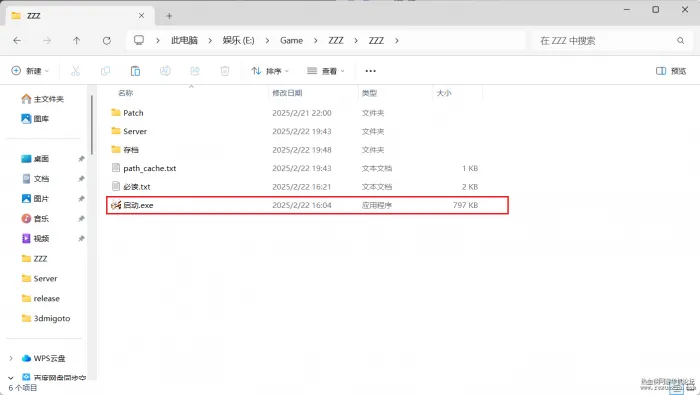This screenshot has width=700, height=395.
Task: Open 图片 in the sidebar
Action: [35, 199]
